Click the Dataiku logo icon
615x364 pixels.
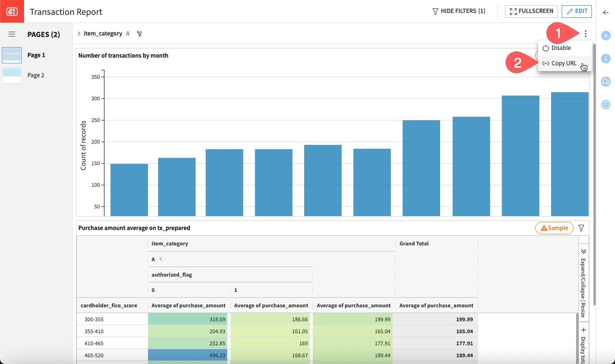pos(11,11)
